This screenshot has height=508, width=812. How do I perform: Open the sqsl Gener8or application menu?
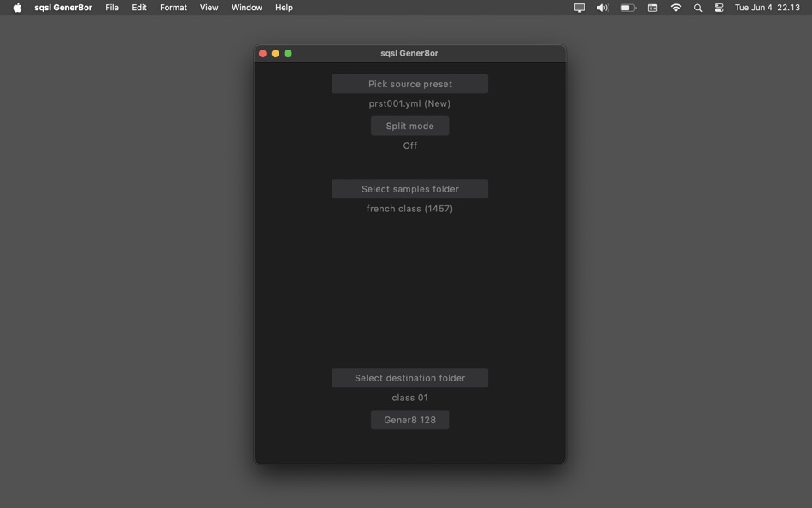[63, 8]
